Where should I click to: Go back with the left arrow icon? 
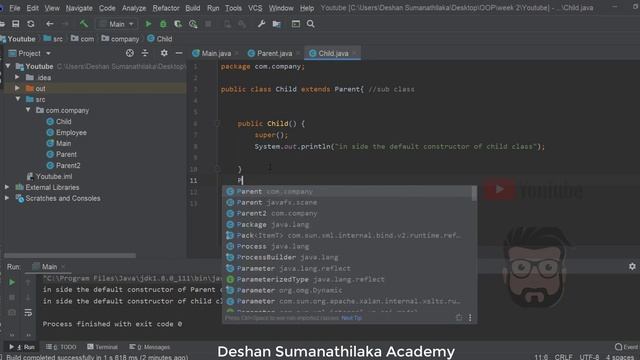tap(49, 24)
